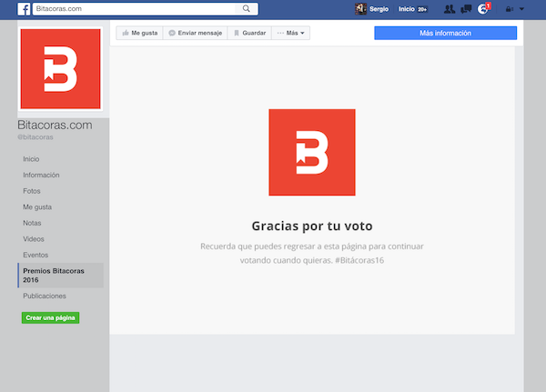Click Crear una página button

[x=51, y=317]
